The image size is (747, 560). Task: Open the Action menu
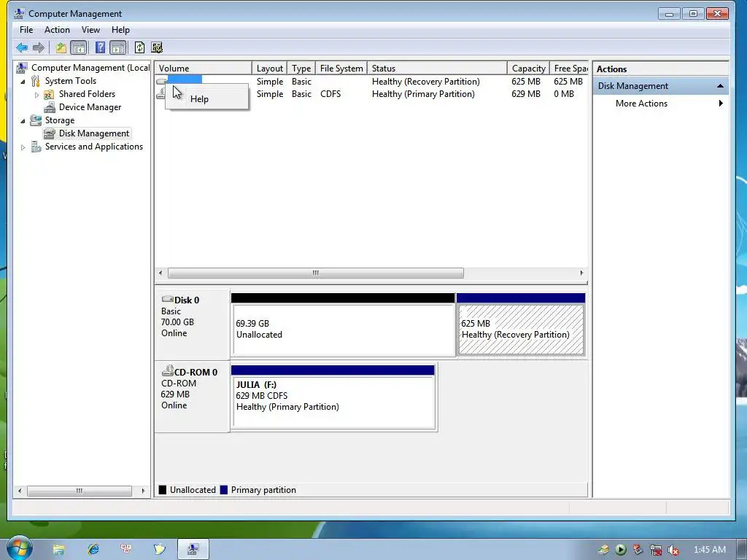click(x=57, y=29)
